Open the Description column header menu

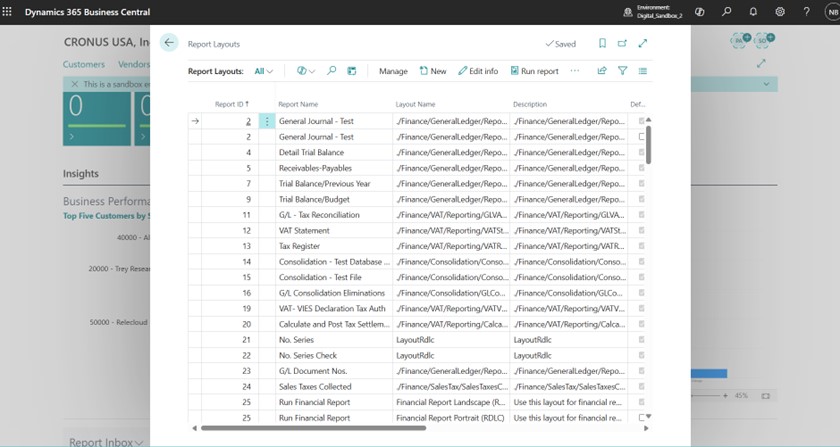pyautogui.click(x=530, y=104)
